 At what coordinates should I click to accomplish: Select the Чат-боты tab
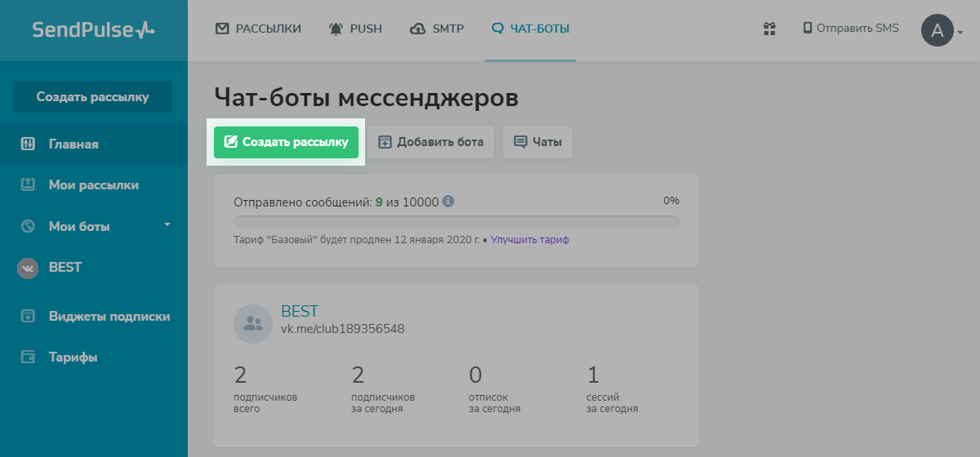click(530, 29)
